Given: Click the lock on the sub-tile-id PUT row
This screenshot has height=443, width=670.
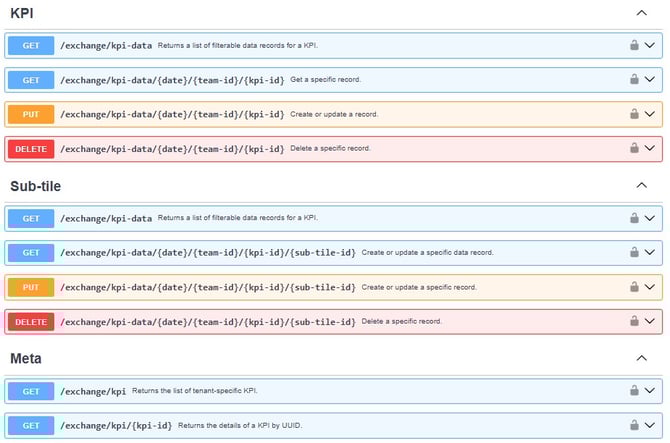Looking at the screenshot, I should (634, 287).
